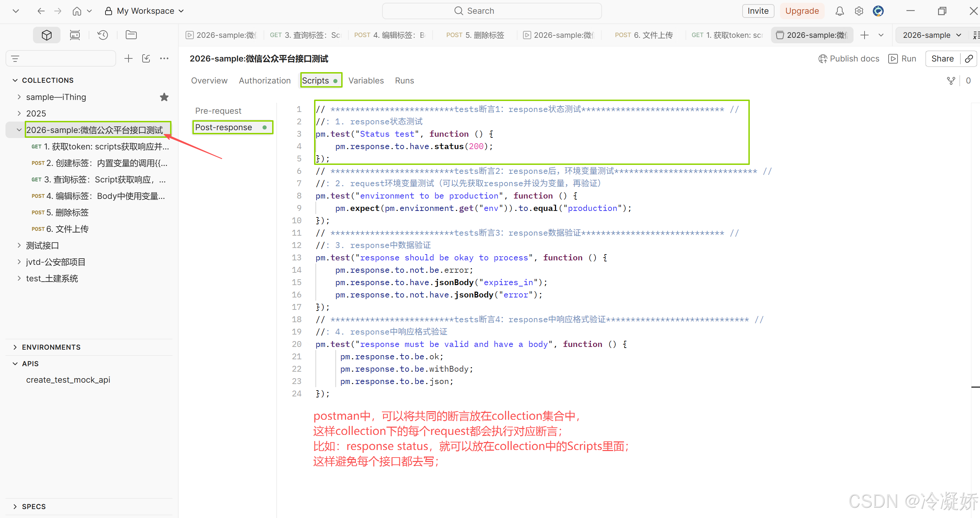
Task: Collapse the APIS section
Action: pos(15,363)
